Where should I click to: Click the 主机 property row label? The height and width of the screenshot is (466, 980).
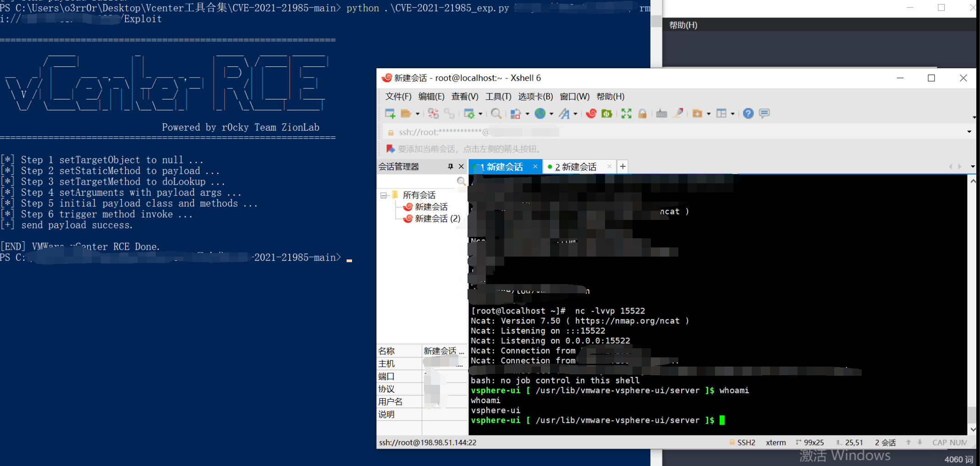(x=386, y=364)
